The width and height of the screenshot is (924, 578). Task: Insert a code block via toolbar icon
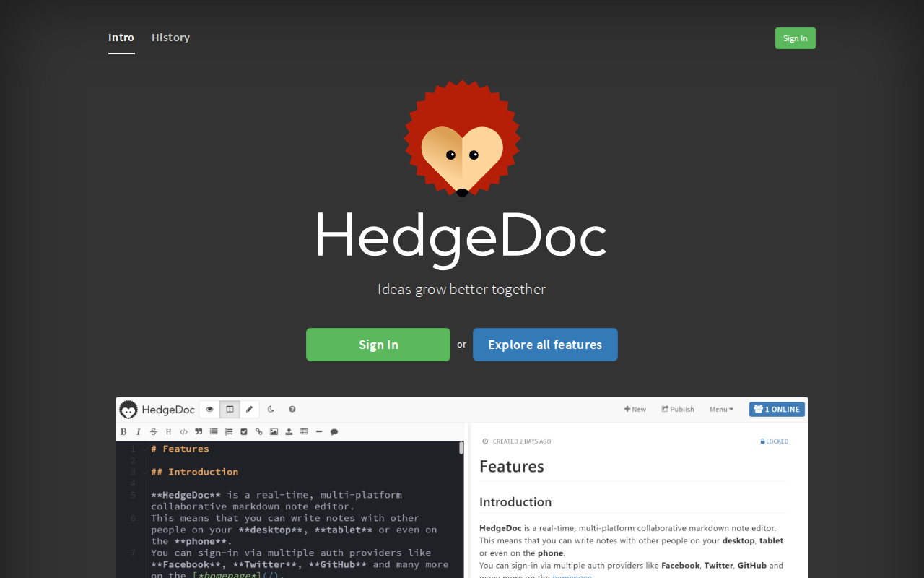183,432
